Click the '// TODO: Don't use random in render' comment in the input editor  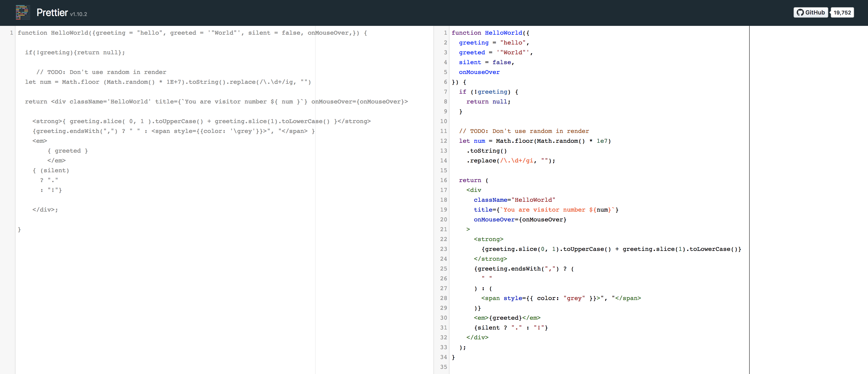pos(102,72)
